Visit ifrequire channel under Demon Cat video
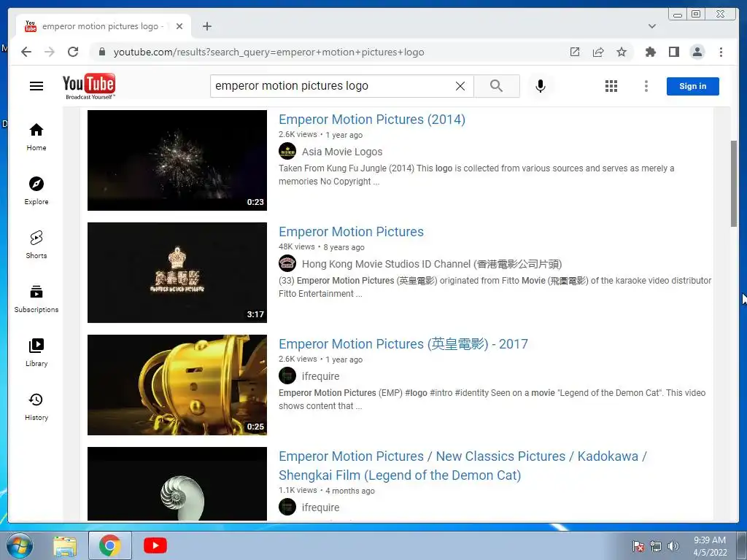Viewport: 747px width, 560px height. 321,507
